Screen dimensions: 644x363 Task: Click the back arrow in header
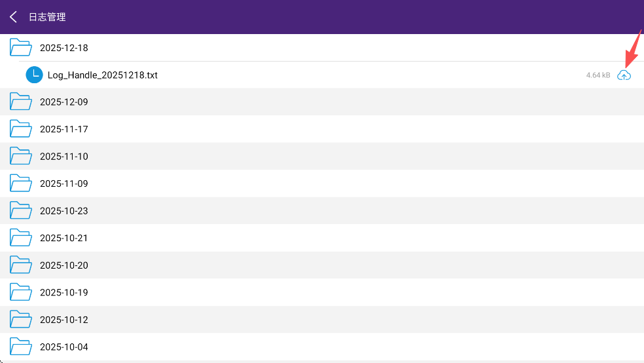(x=13, y=17)
